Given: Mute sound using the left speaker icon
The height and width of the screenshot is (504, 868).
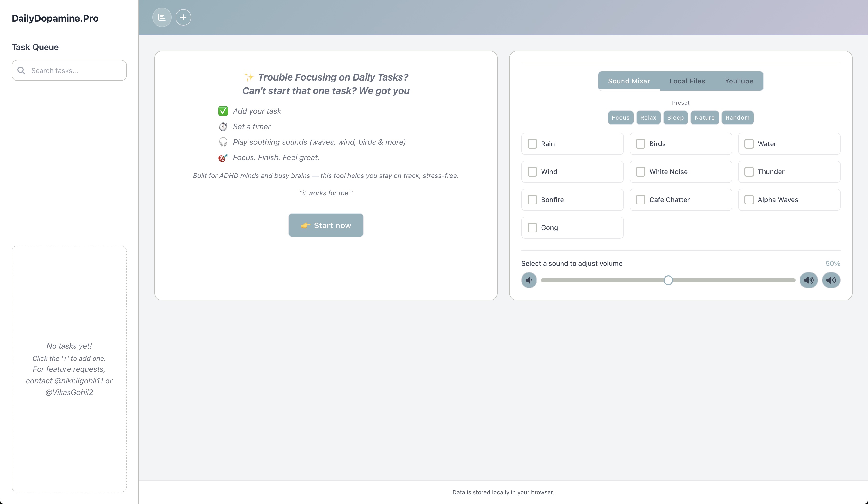Looking at the screenshot, I should (x=529, y=280).
